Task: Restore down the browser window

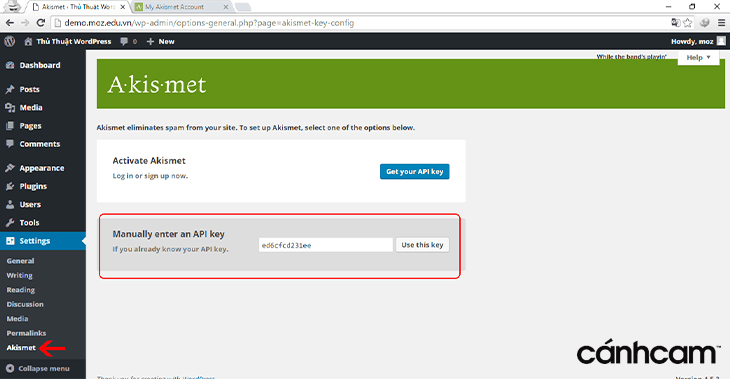Action: click(692, 7)
